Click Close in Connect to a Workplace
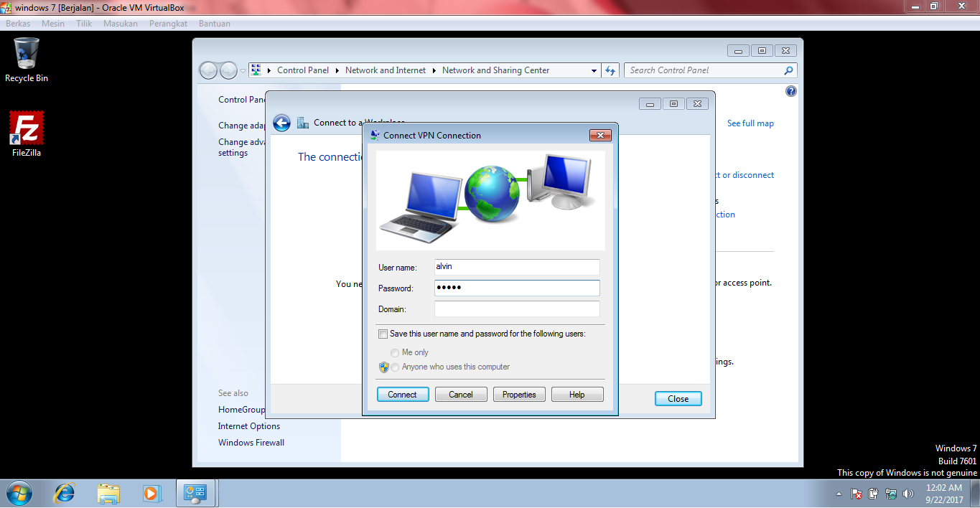Image resolution: width=980 pixels, height=508 pixels. coord(678,399)
